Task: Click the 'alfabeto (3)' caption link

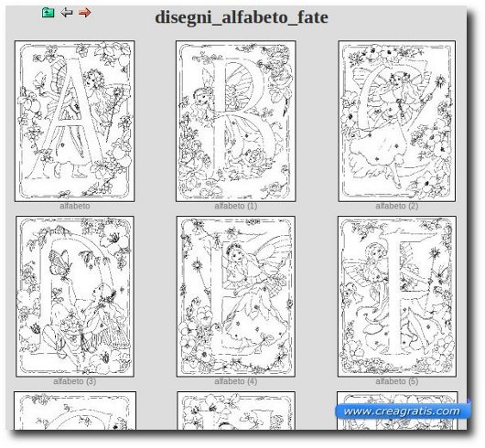Action: [74, 381]
